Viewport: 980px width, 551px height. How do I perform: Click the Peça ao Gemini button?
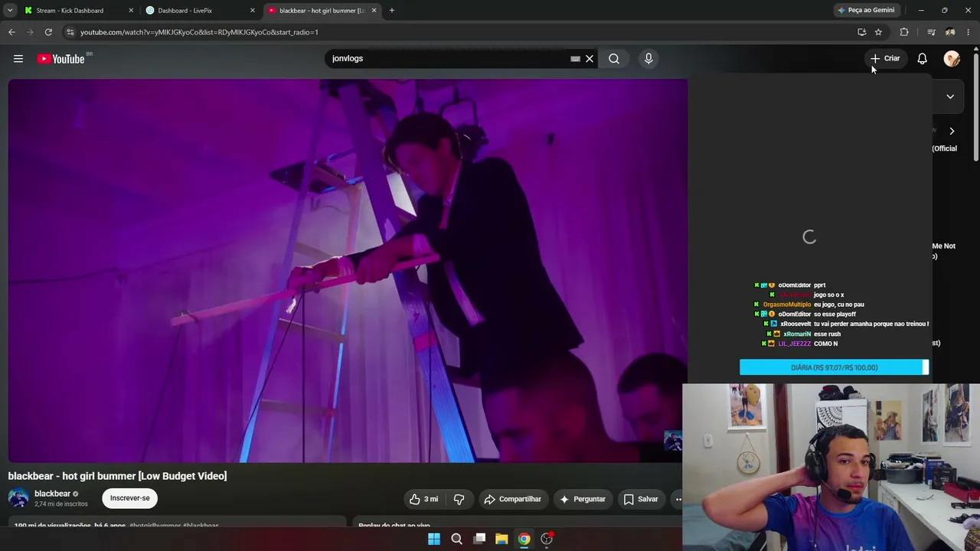pos(866,11)
